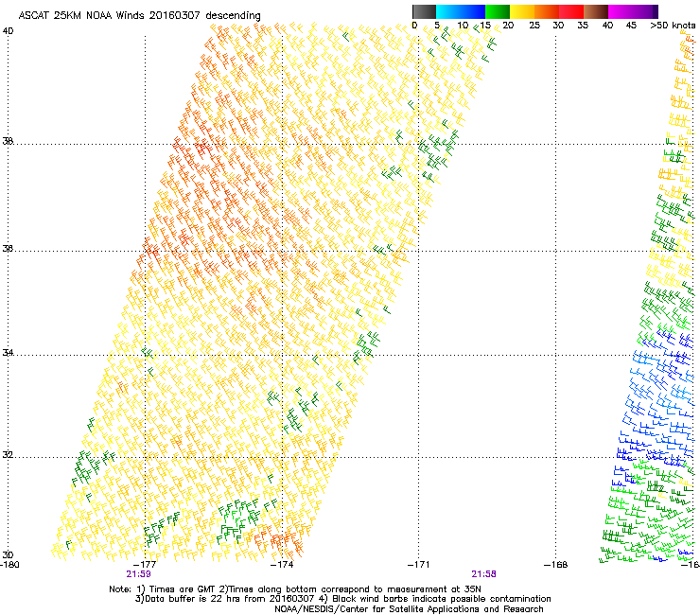The image size is (700, 615).
Task: Select the orange 25–30 knots legend segment
Action: [547, 11]
